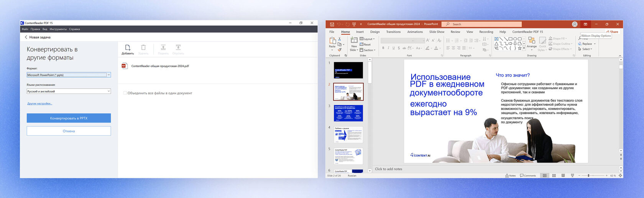Open the Справка menu in ContentReader
The image size is (644, 198).
[x=74, y=29]
